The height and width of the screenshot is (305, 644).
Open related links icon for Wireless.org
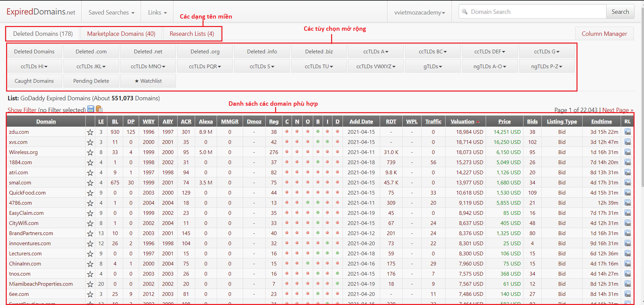(627, 152)
